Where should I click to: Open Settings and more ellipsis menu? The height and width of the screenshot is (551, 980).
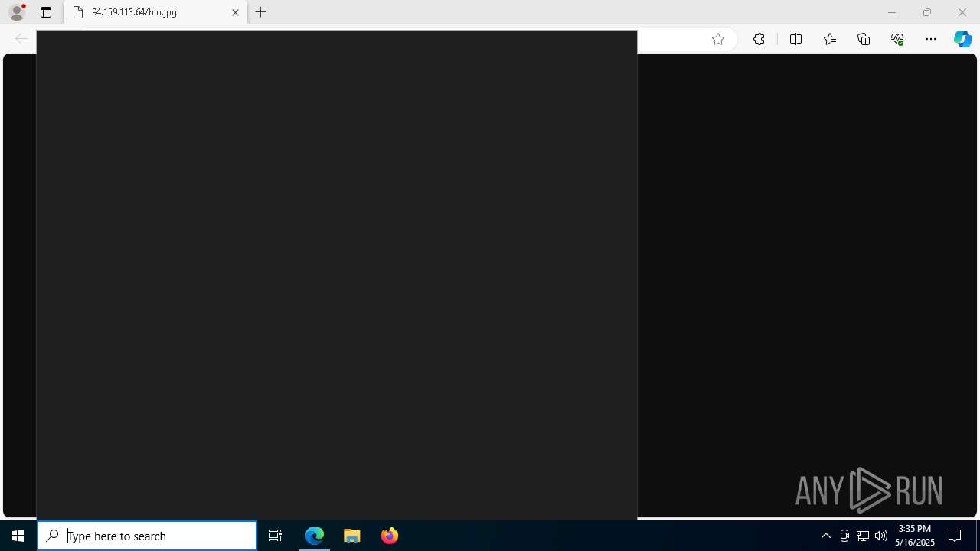point(931,39)
